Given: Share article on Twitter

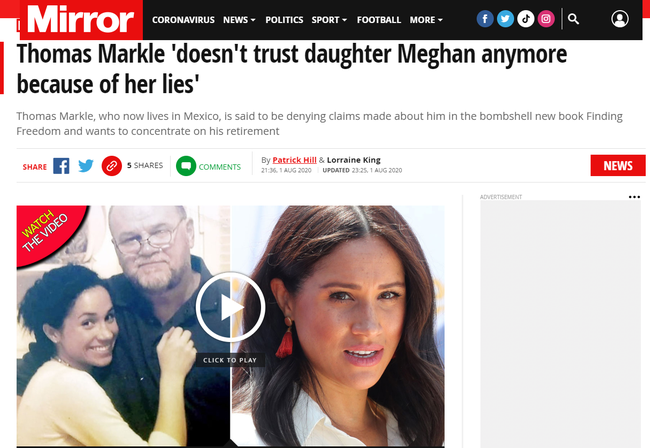Looking at the screenshot, I should coord(86,166).
